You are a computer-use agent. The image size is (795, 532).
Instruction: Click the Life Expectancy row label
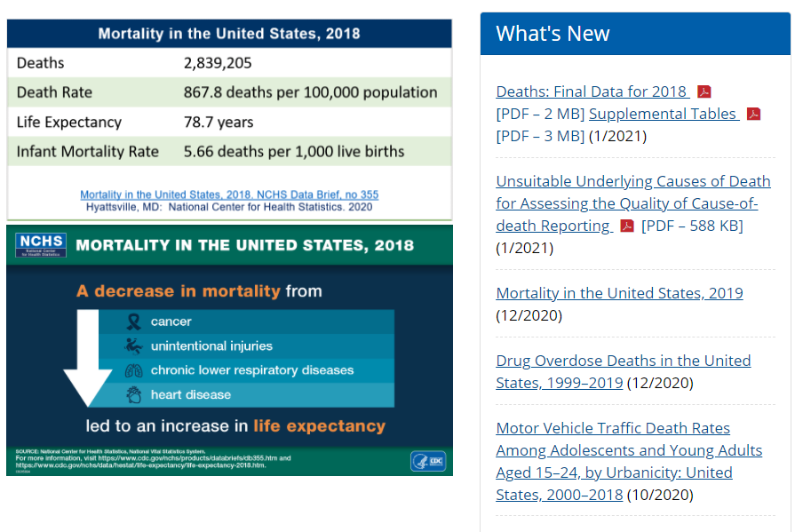[69, 122]
